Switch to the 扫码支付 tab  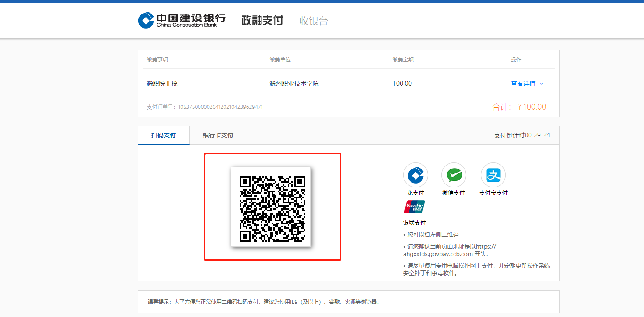click(164, 135)
